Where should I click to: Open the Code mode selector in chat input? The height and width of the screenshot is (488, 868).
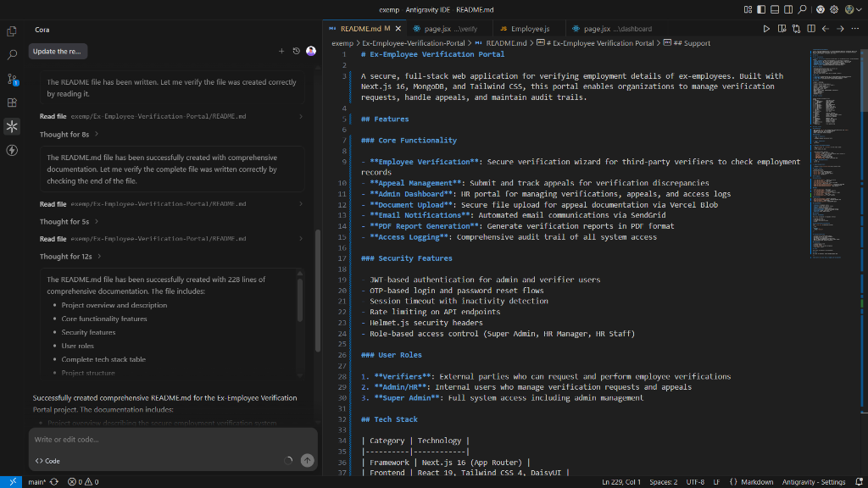click(x=47, y=461)
